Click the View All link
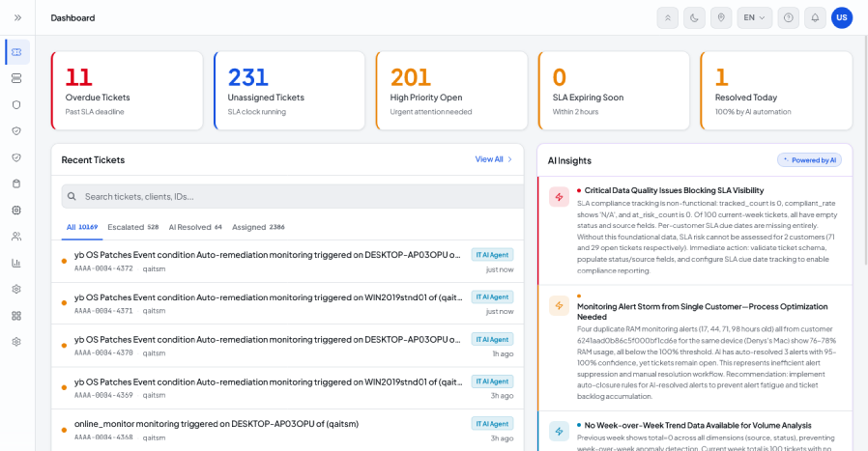 pos(489,159)
